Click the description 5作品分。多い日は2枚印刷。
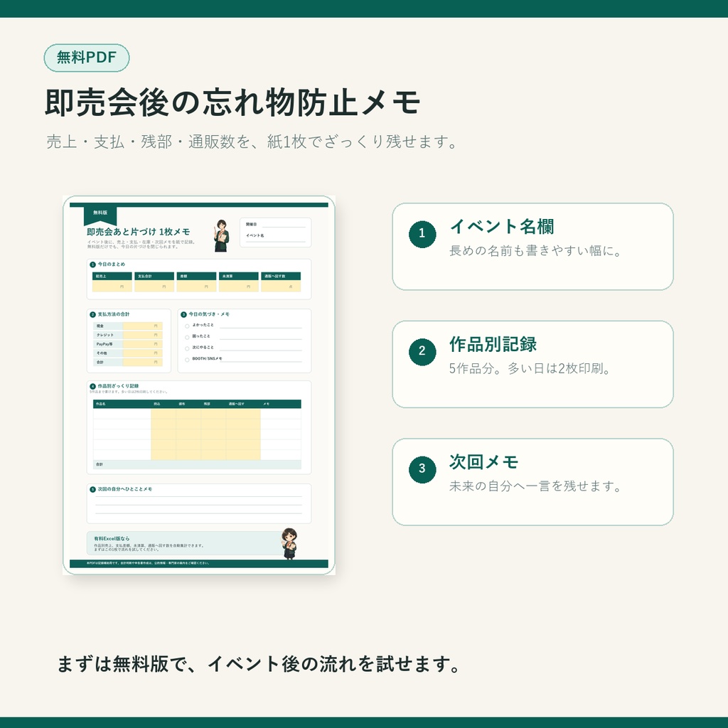This screenshot has height=728, width=728. pos(530,369)
